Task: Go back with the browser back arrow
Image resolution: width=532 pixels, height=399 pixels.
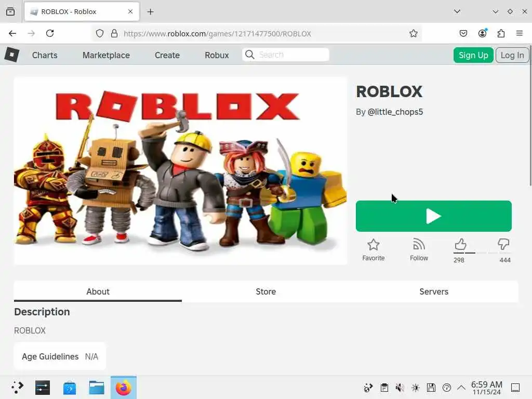Action: [x=12, y=33]
